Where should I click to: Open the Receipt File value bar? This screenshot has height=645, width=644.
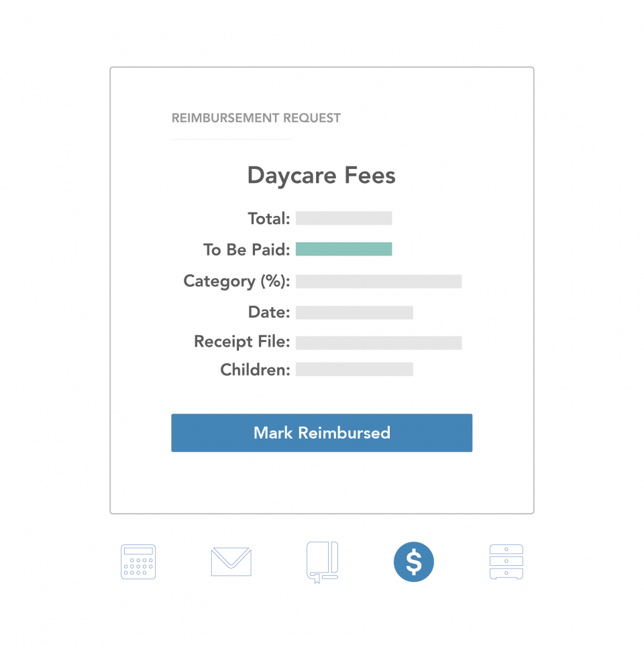[x=378, y=343]
